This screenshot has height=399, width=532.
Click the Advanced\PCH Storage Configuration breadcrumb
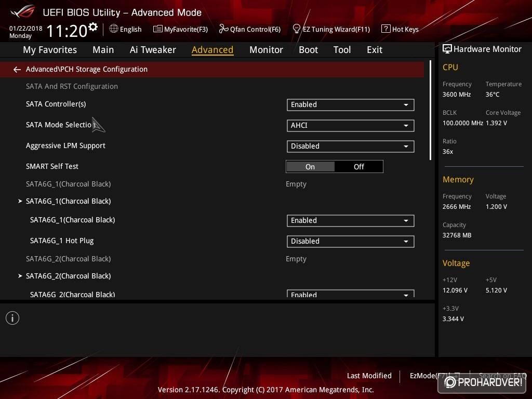pyautogui.click(x=87, y=69)
